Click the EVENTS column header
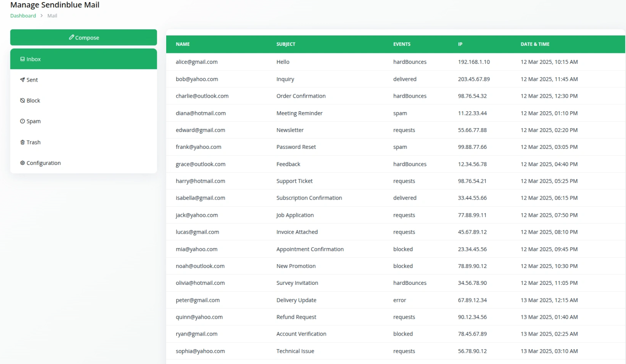This screenshot has width=626, height=364. 402,44
